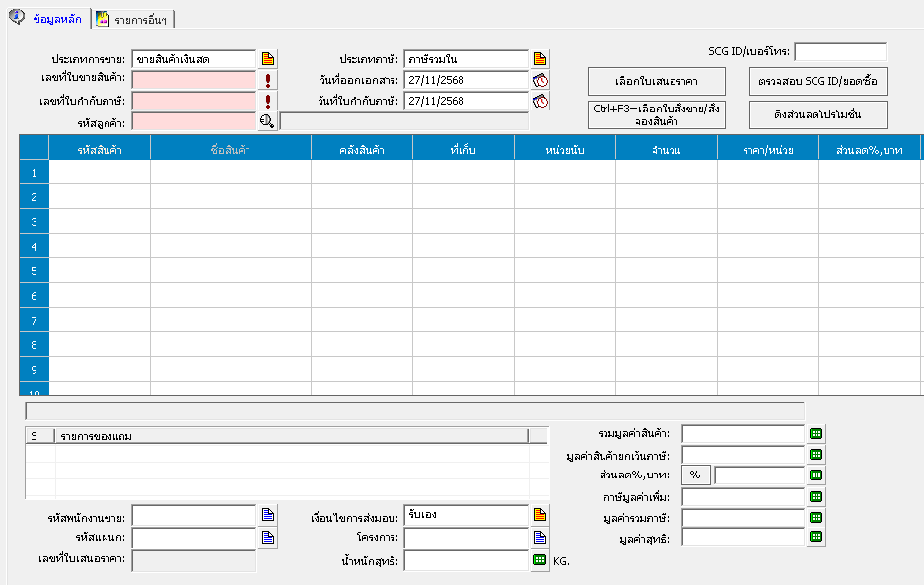Click the ตรวจสอบ SCG ID/ยอดซื้อ button
The width and height of the screenshot is (924, 585).
(x=817, y=81)
